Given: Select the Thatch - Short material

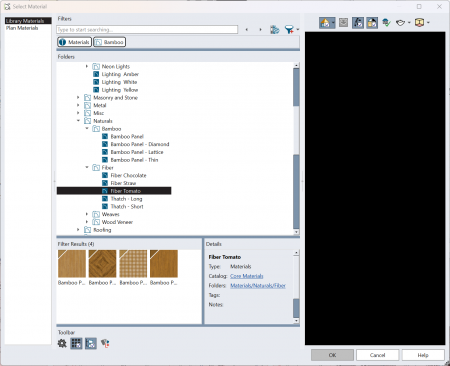Looking at the screenshot, I should pyautogui.click(x=127, y=206).
